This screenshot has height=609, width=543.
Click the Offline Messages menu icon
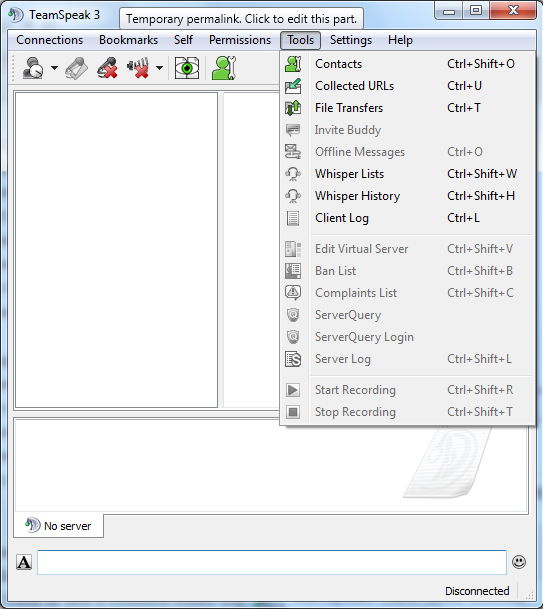293,152
